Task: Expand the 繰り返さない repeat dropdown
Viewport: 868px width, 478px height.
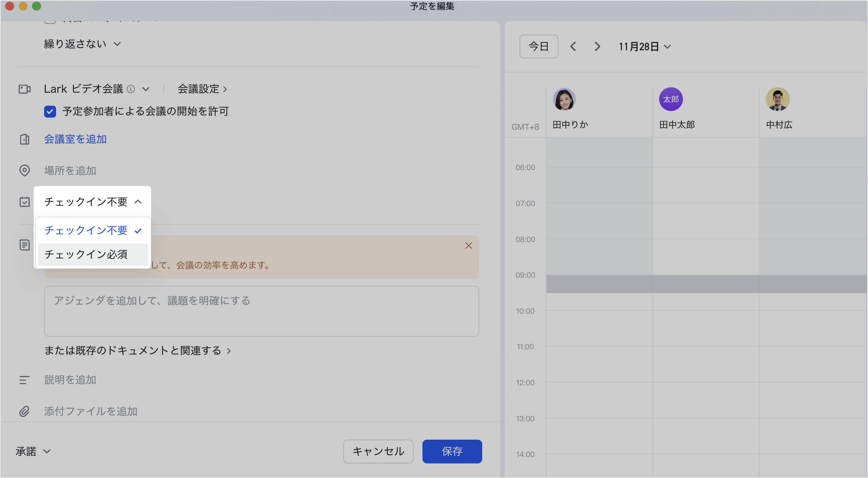Action: click(x=82, y=44)
